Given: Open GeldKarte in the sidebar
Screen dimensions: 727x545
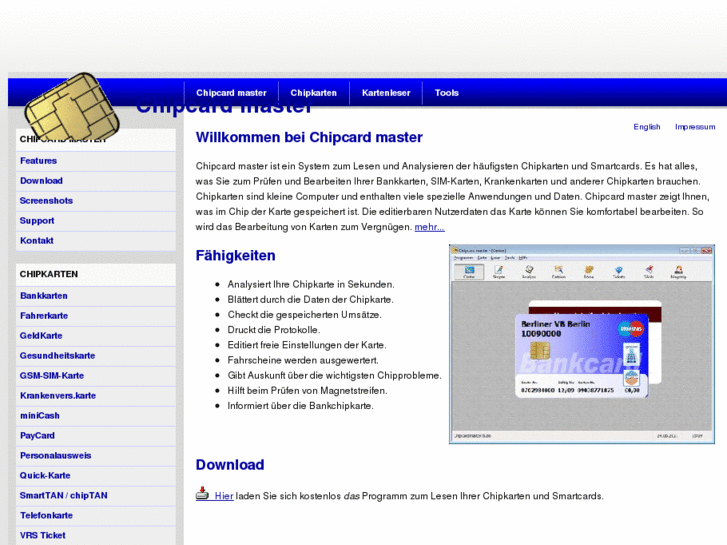Looking at the screenshot, I should click(x=96, y=336).
